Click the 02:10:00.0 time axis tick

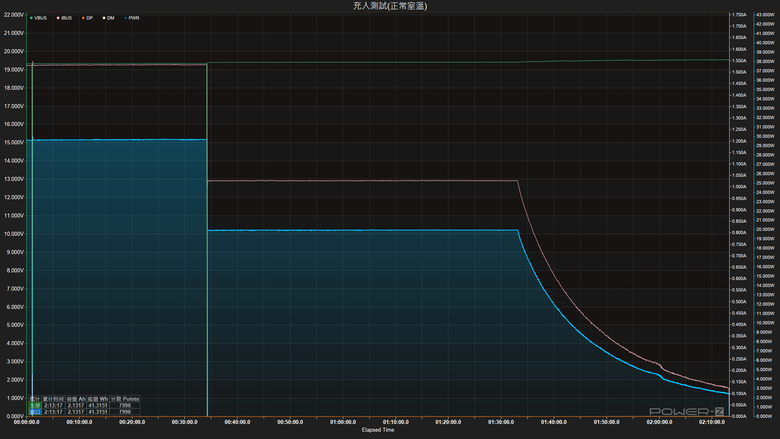click(x=712, y=422)
